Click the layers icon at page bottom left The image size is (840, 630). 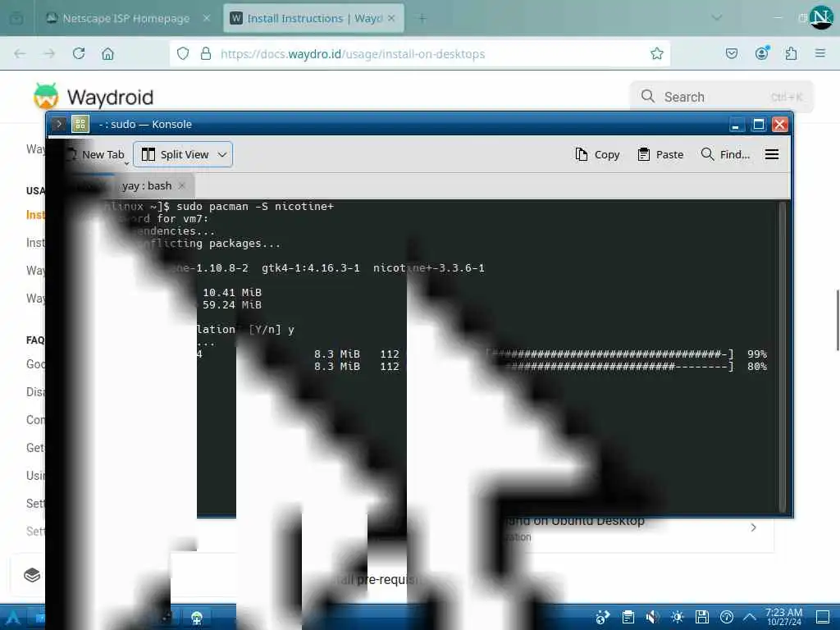click(x=32, y=575)
